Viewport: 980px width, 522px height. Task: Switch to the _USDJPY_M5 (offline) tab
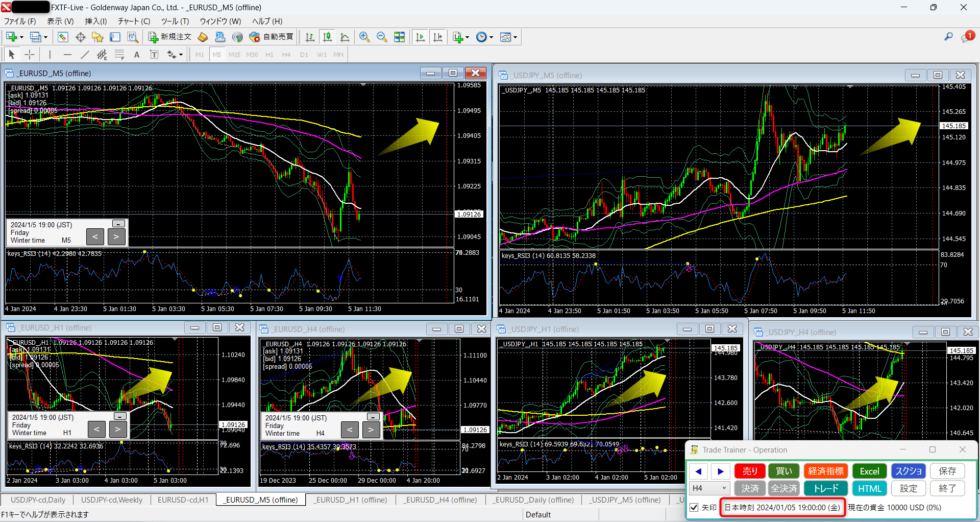coord(625,500)
